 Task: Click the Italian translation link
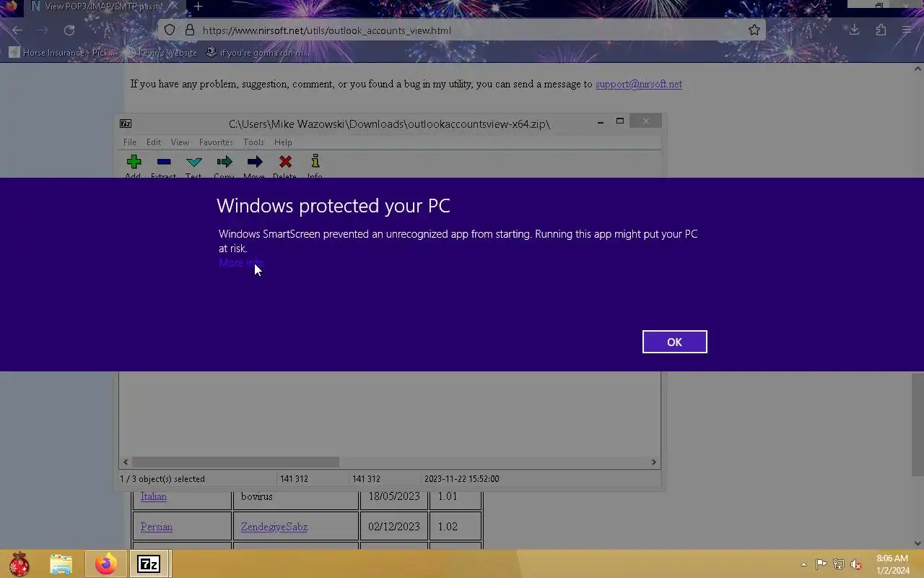(154, 496)
